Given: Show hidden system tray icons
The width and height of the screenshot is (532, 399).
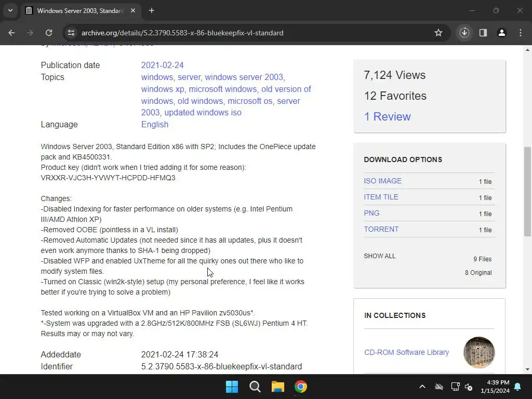Looking at the screenshot, I should [x=422, y=387].
